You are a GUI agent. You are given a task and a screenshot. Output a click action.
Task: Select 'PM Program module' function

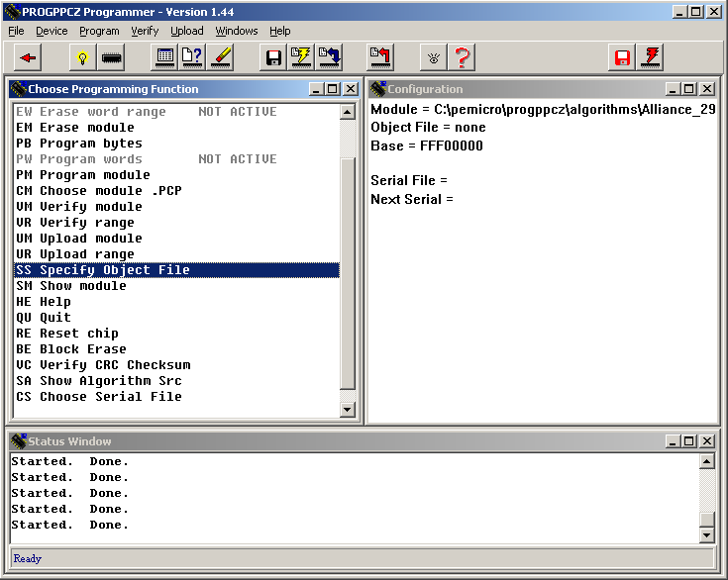pos(177,175)
